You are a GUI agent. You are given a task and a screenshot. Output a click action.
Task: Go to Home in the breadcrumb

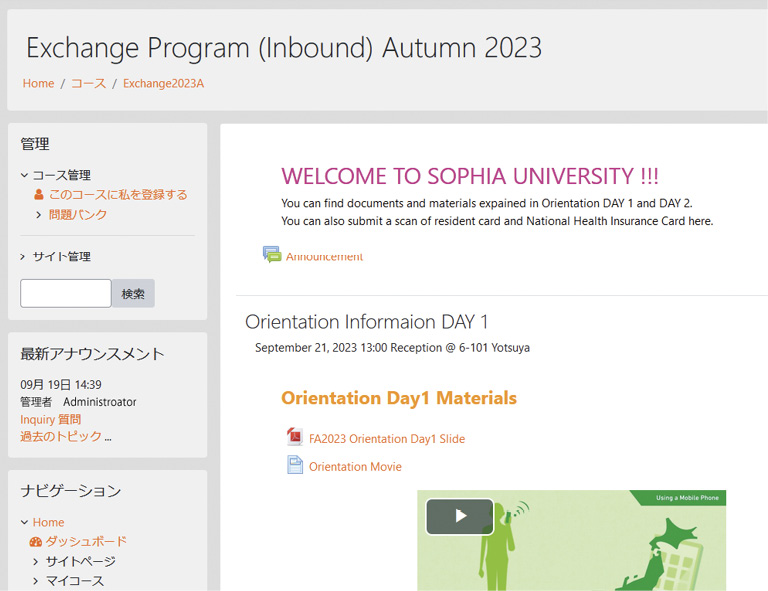point(38,84)
